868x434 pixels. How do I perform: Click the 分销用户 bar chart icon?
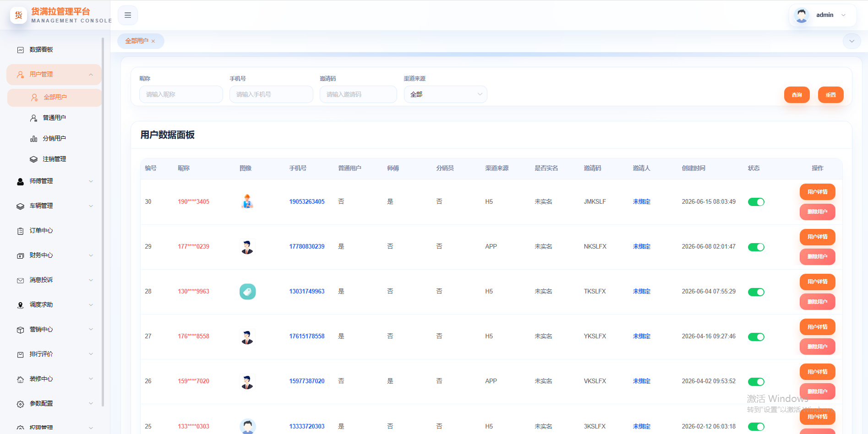(x=34, y=139)
